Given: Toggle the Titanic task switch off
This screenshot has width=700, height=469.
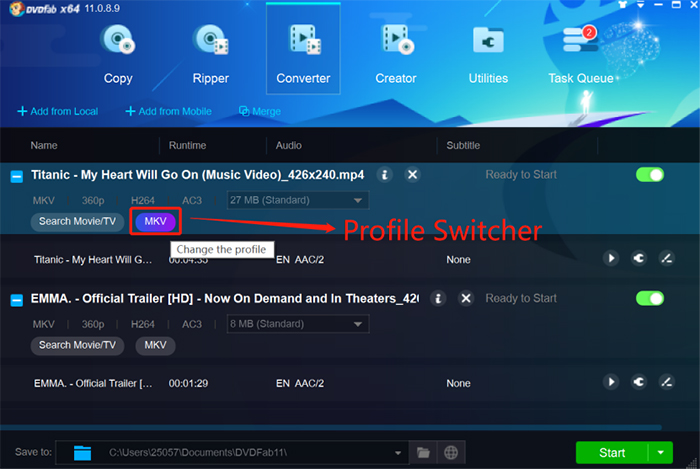Looking at the screenshot, I should [x=650, y=174].
